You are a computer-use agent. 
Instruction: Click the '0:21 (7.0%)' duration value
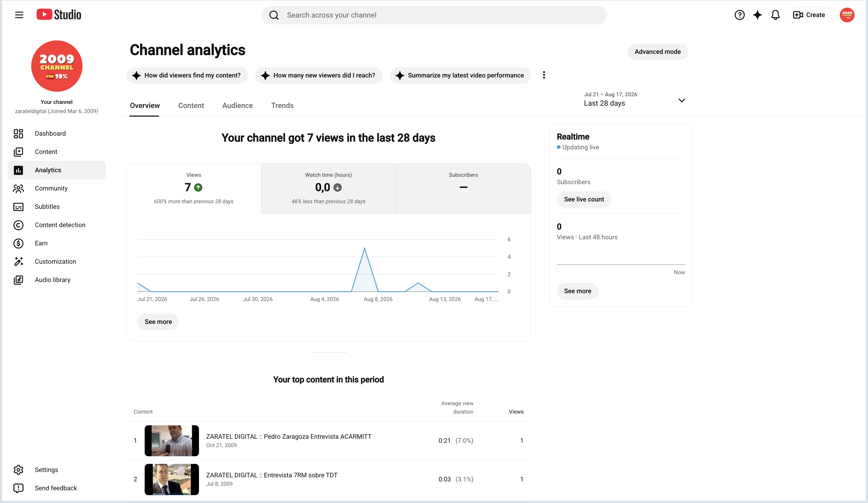(x=456, y=441)
